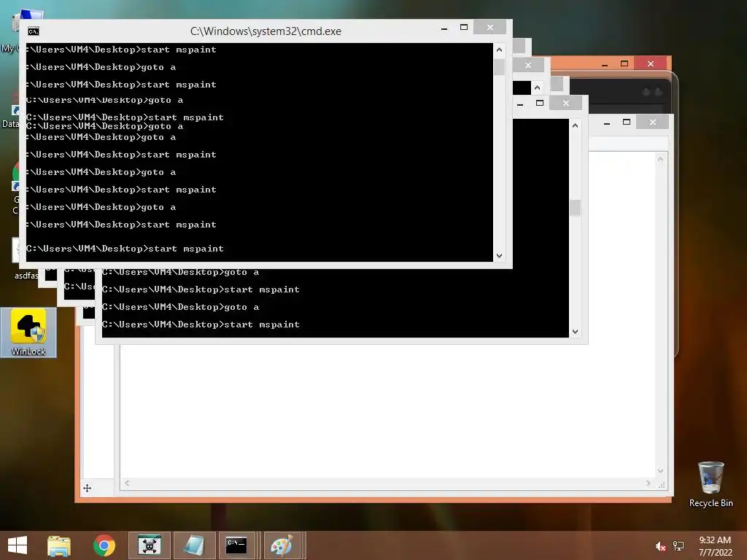Open the cmd.exe title bar system icon

tap(34, 31)
